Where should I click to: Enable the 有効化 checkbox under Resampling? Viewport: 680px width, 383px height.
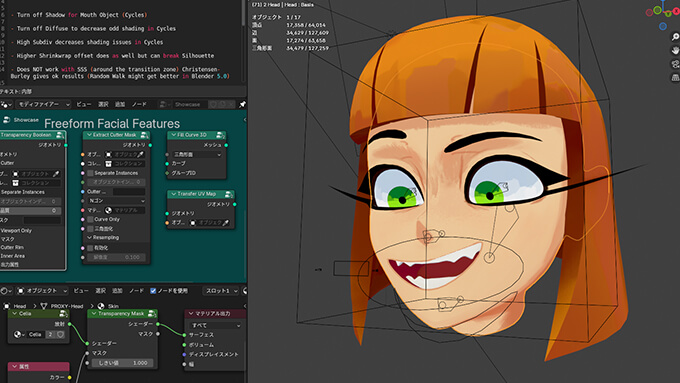[90, 248]
